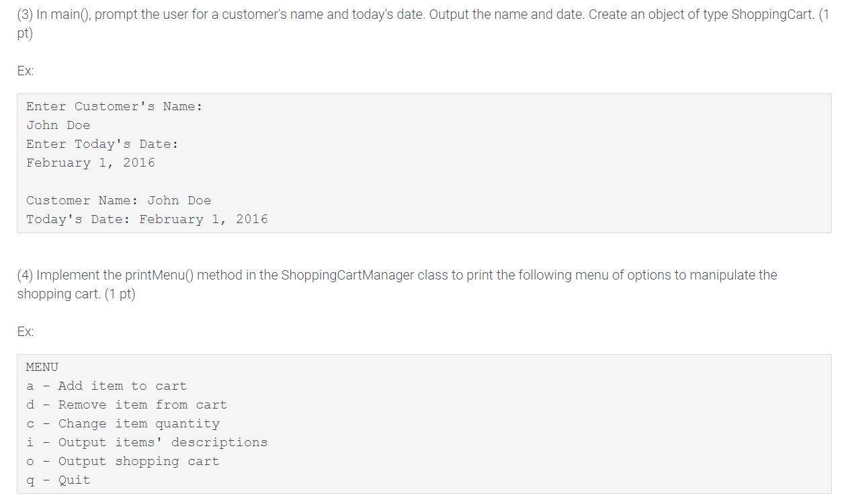Click the "c - Change item quantity" line
This screenshot has width=848, height=504.
[123, 423]
